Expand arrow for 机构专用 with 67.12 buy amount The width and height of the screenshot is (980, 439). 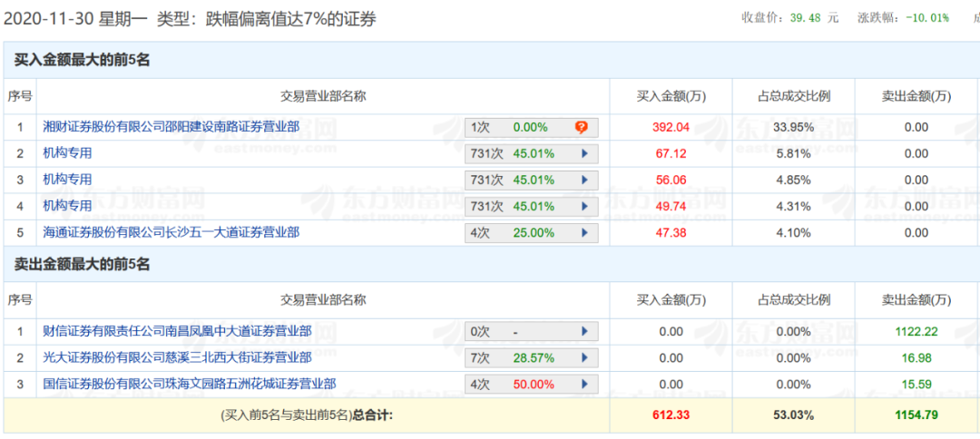pyautogui.click(x=585, y=154)
